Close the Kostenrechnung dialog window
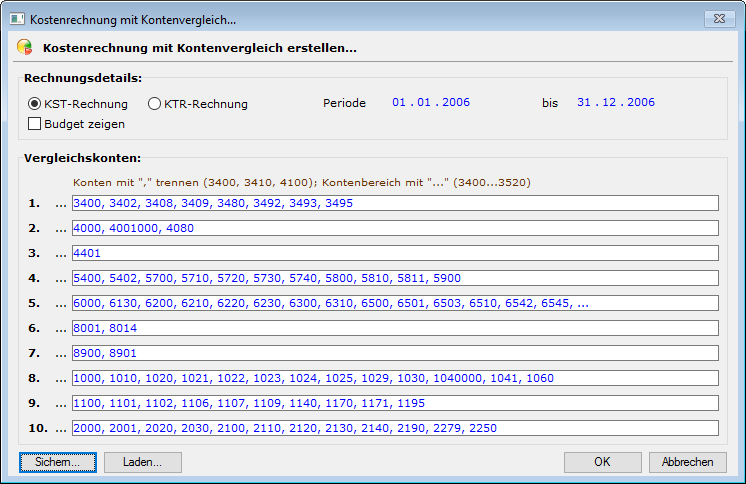The image size is (746, 484). (714, 18)
